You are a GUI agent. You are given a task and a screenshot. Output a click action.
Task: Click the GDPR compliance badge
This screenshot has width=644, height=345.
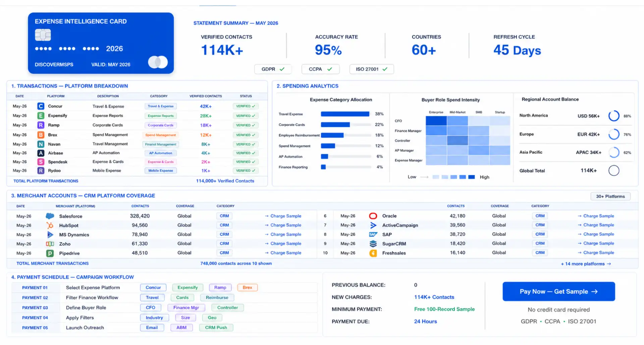click(x=273, y=69)
